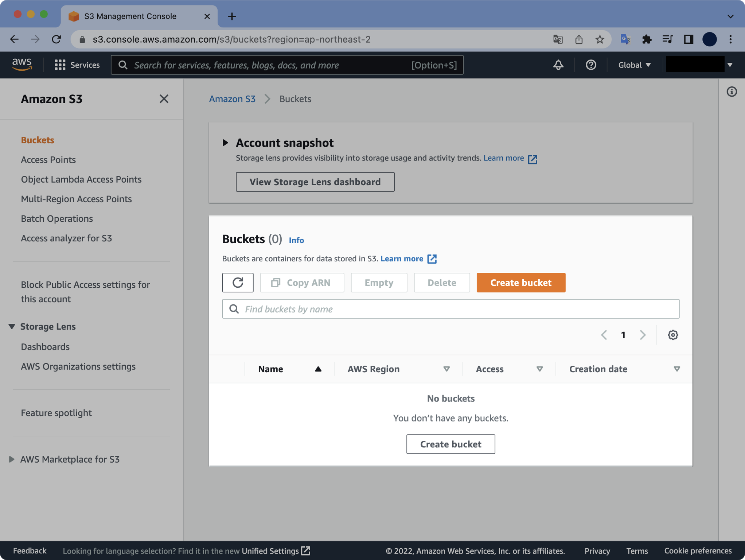Click the browser translate icon
The height and width of the screenshot is (560, 745).
[558, 39]
